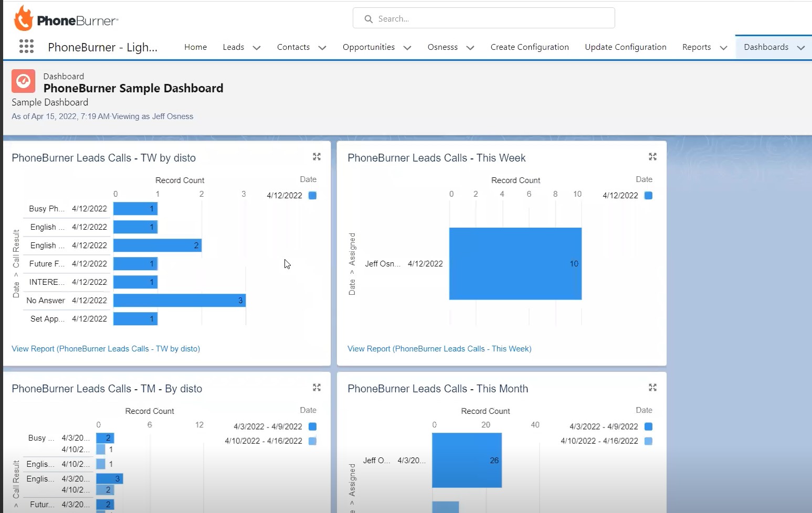The height and width of the screenshot is (513, 812).
Task: Expand the TM By disto chart
Action: (x=317, y=388)
